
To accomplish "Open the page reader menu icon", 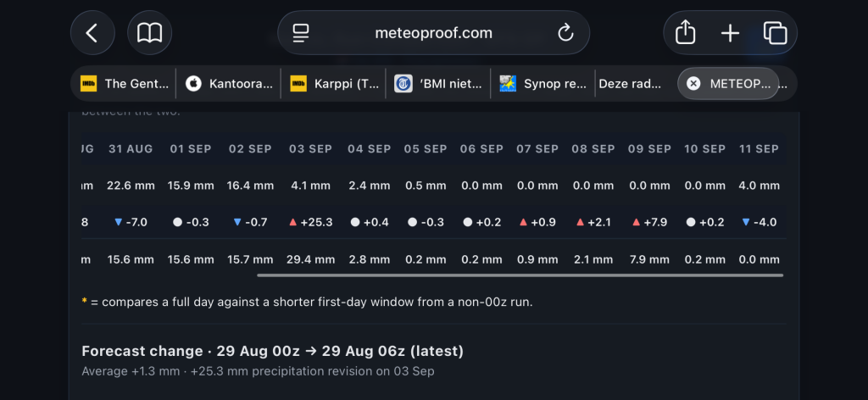I will 301,33.
